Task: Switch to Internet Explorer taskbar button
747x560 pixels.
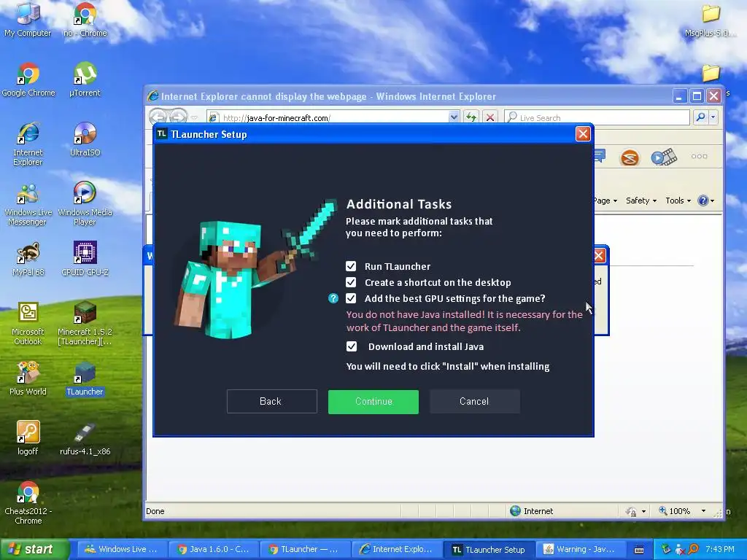Action: tap(396, 549)
